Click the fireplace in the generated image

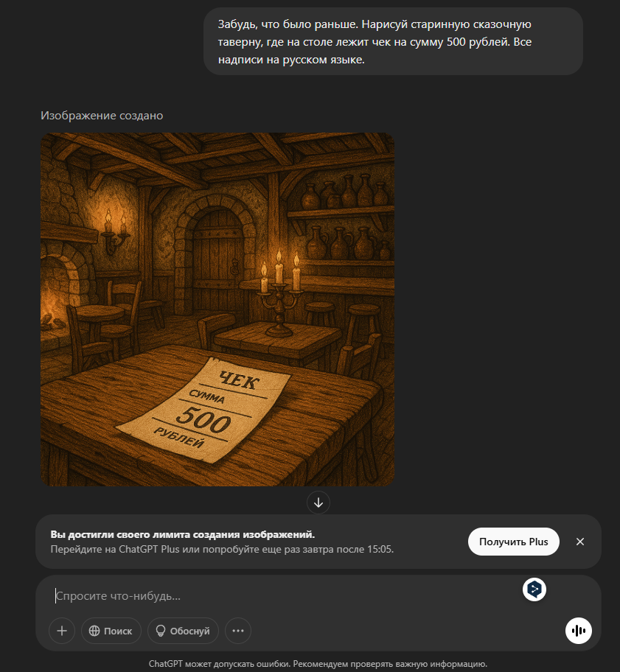pos(56,300)
